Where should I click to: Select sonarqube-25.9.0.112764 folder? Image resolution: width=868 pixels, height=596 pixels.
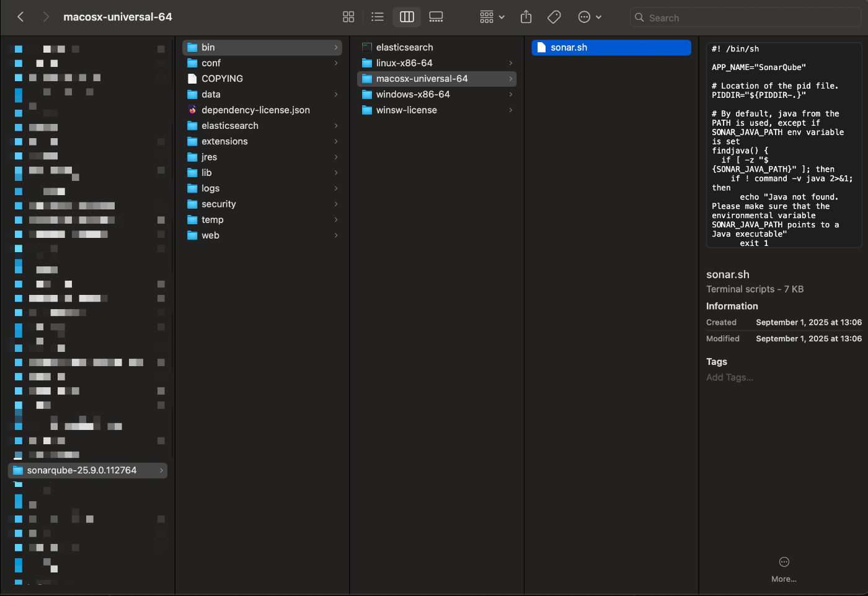tap(87, 470)
